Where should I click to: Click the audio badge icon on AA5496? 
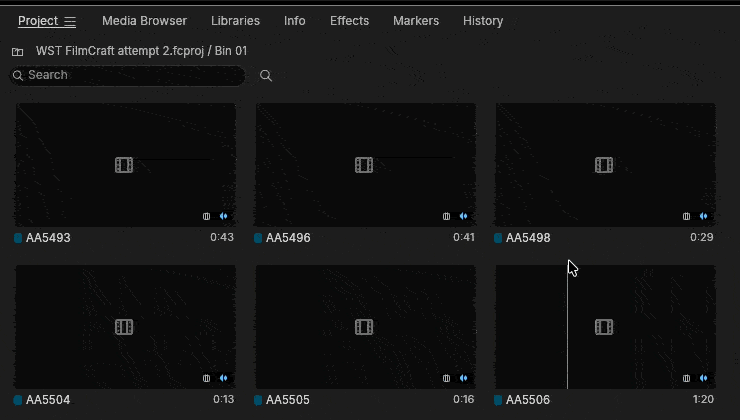coord(463,216)
